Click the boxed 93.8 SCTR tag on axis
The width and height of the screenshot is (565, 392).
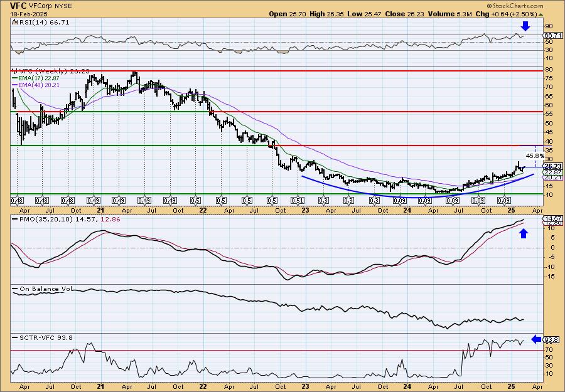click(551, 339)
